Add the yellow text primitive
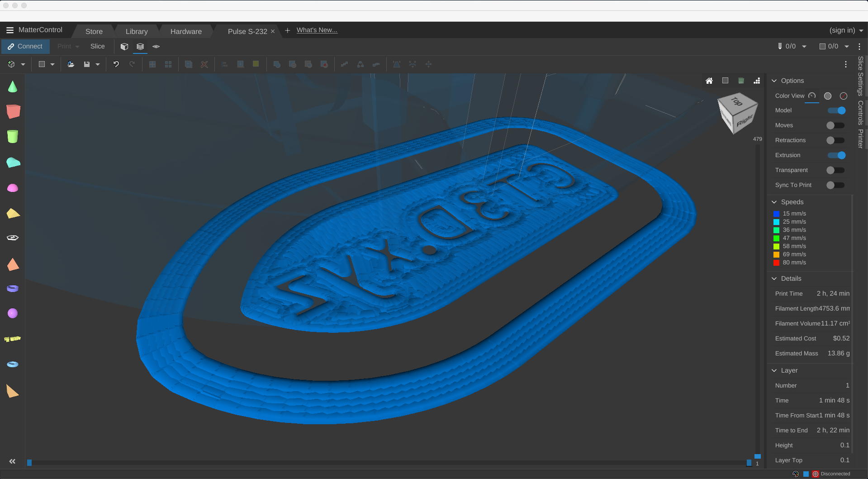This screenshot has height=479, width=868. pyautogui.click(x=13, y=339)
